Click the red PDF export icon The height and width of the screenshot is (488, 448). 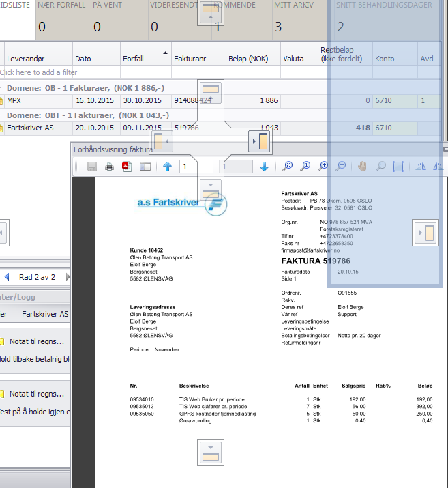pyautogui.click(x=126, y=167)
